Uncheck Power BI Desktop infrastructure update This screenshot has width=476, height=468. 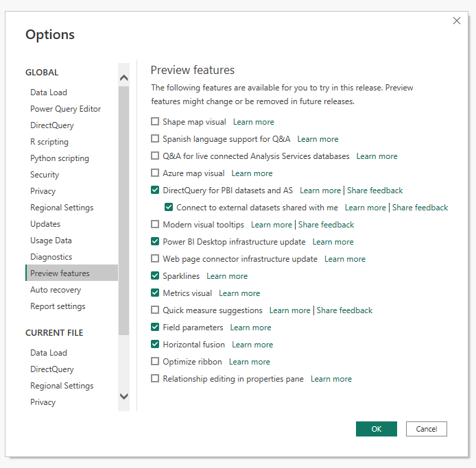point(155,241)
